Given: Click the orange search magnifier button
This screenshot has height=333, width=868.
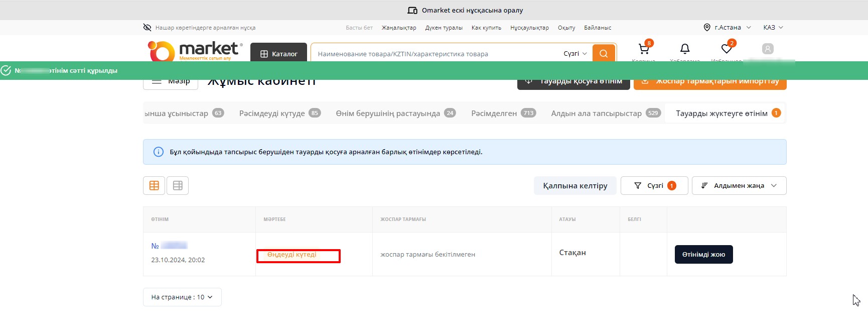Looking at the screenshot, I should 604,53.
